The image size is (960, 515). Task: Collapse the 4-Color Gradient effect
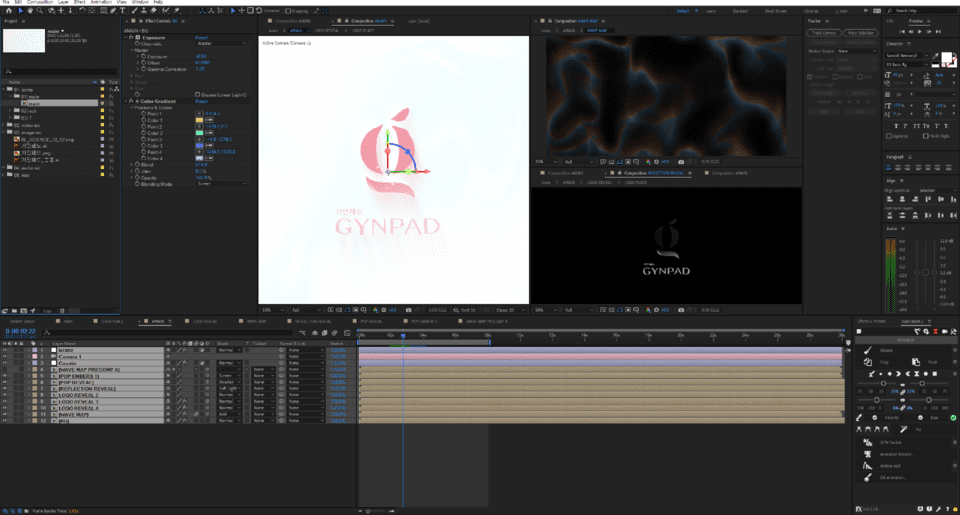click(126, 101)
